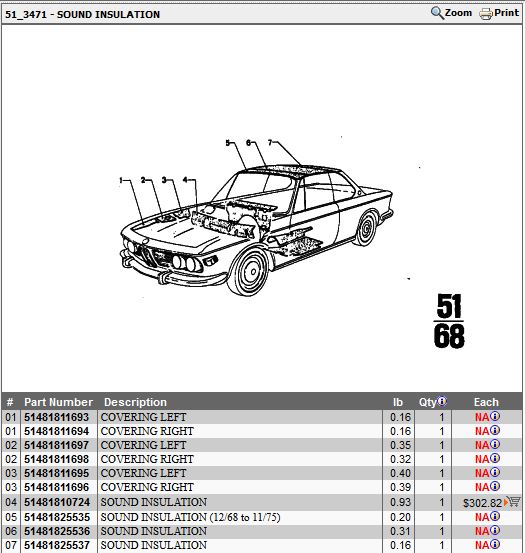Click NA info icon for 51481811694
The height and width of the screenshot is (553, 525).
point(495,430)
